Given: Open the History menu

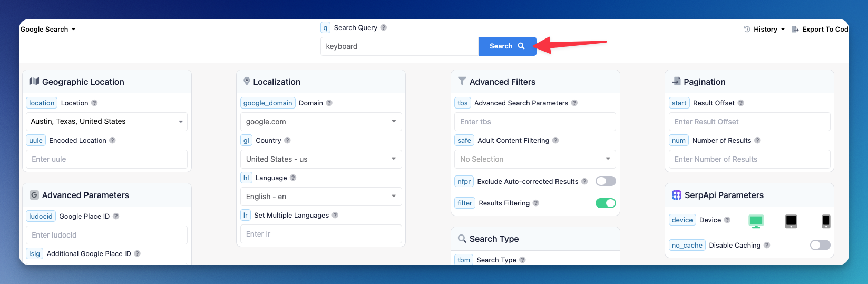Looking at the screenshot, I should [x=764, y=29].
